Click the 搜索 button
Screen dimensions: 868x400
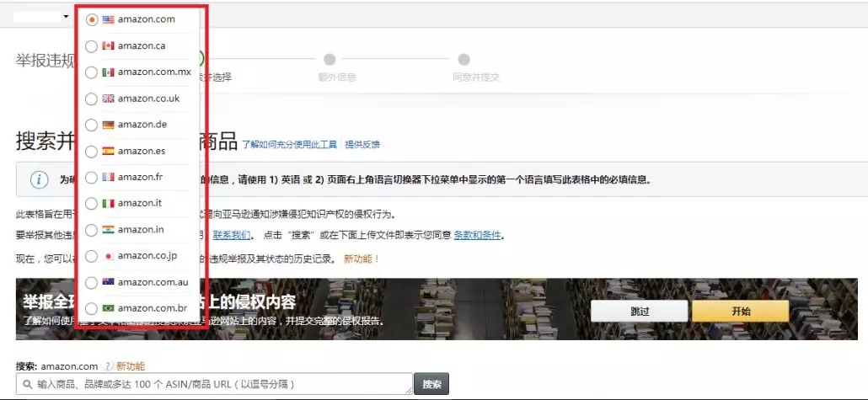tap(431, 384)
